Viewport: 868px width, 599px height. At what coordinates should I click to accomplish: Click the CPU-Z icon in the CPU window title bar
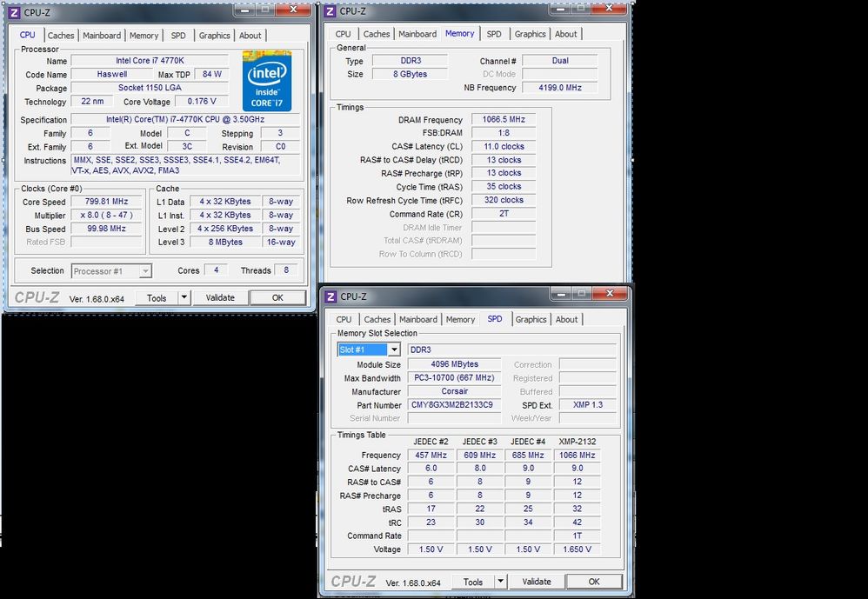pos(15,12)
